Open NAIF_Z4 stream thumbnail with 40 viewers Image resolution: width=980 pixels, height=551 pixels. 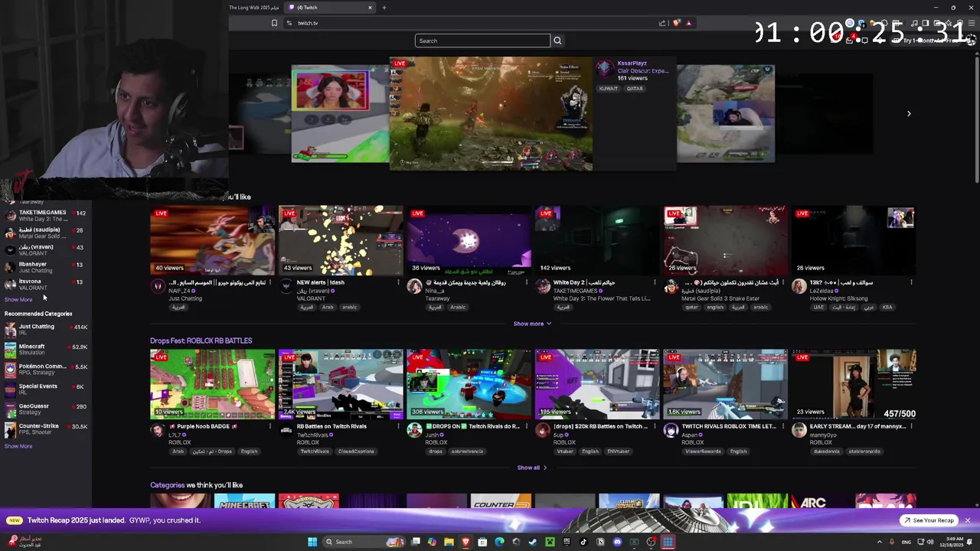click(x=212, y=240)
